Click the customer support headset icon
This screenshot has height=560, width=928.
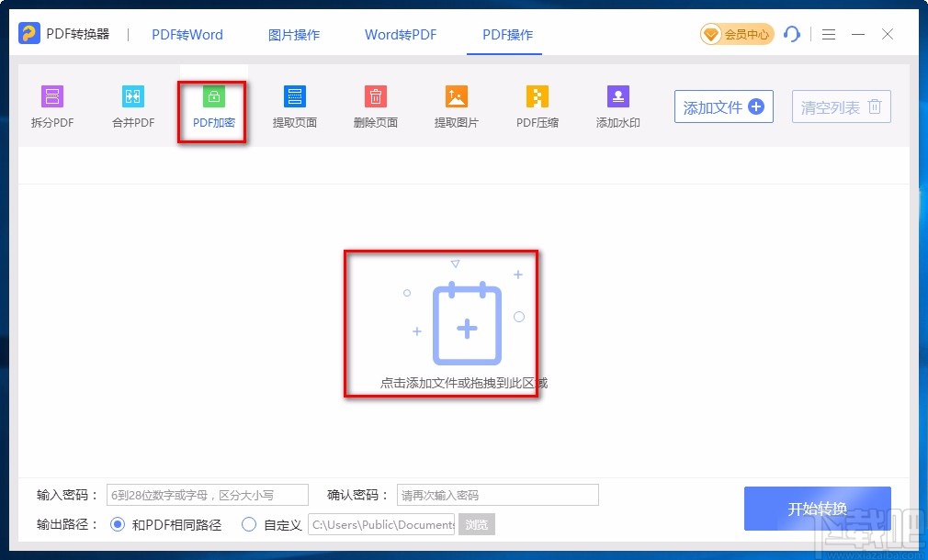point(792,34)
